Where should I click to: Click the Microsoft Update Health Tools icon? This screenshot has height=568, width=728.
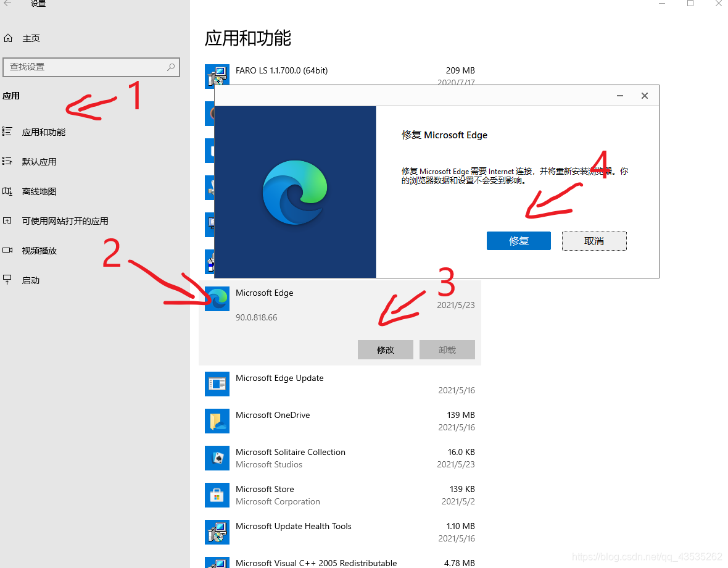217,532
